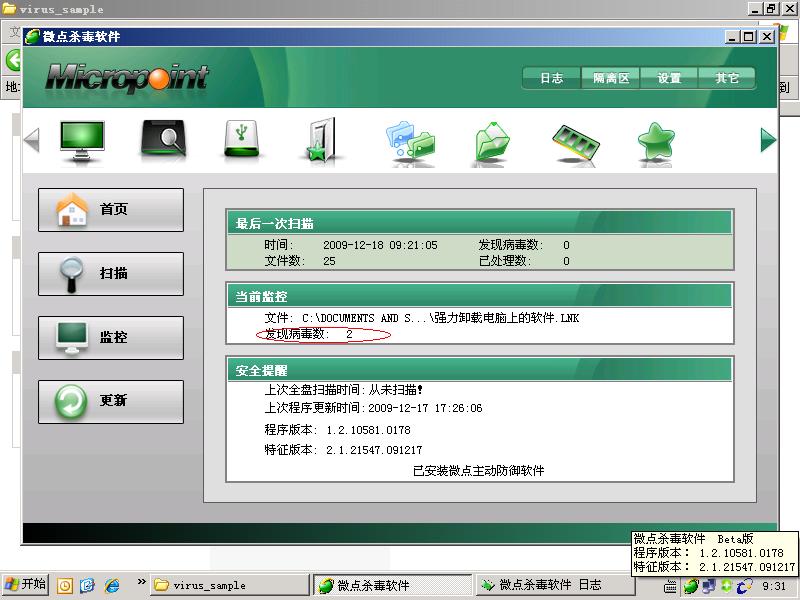Click the 安全提醒 section header
This screenshot has width=800, height=600.
pos(480,370)
